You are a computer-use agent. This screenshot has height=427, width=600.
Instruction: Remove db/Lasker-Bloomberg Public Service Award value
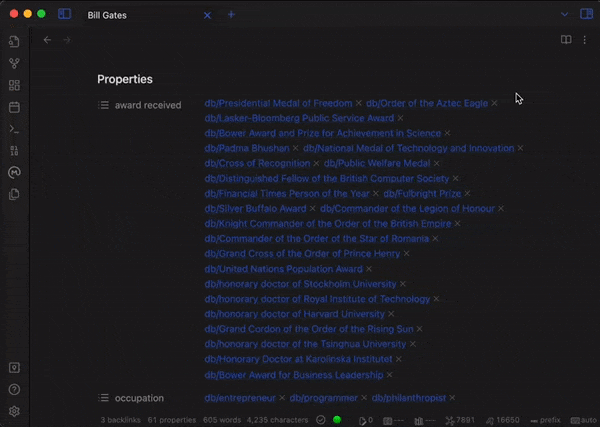[x=400, y=118]
